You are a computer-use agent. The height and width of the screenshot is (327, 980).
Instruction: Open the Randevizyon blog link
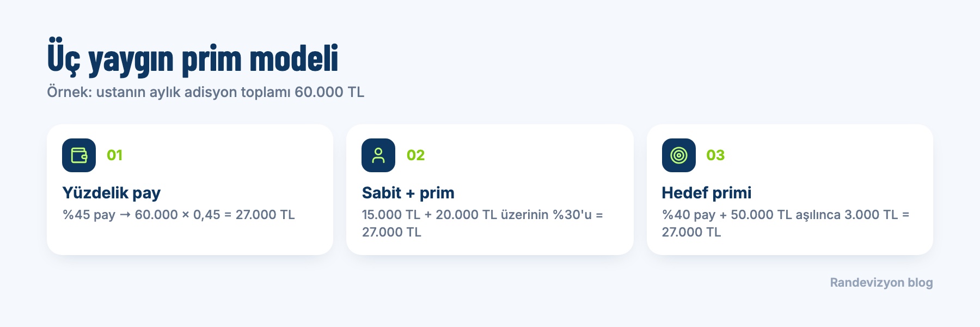coord(881,282)
